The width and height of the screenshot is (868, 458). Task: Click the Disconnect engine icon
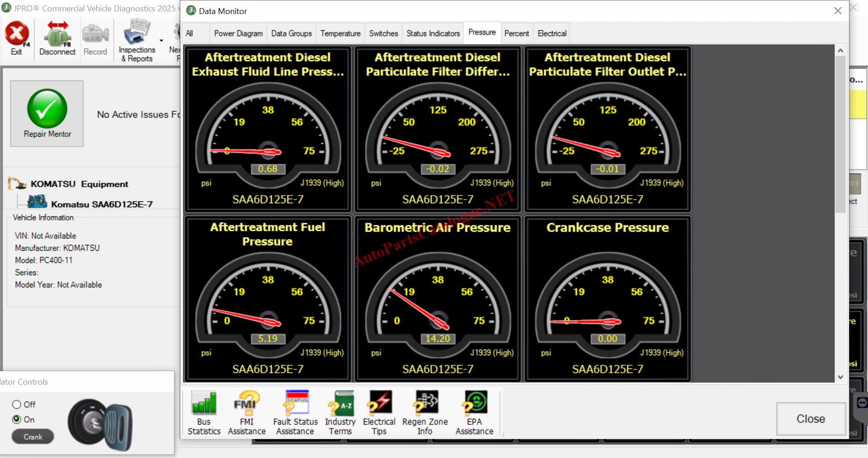click(x=57, y=34)
